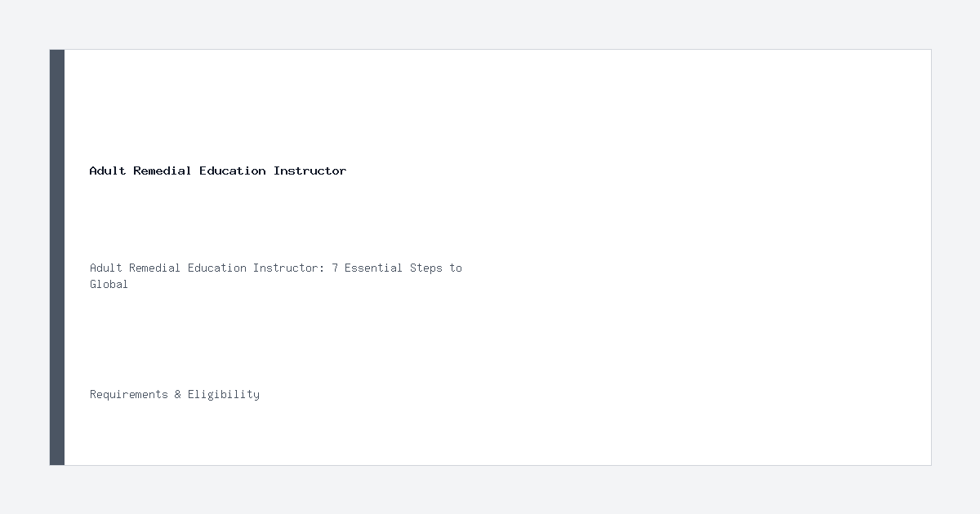Click the ampersand in Requirements & Eligibility
The width and height of the screenshot is (980, 514).
pos(178,394)
